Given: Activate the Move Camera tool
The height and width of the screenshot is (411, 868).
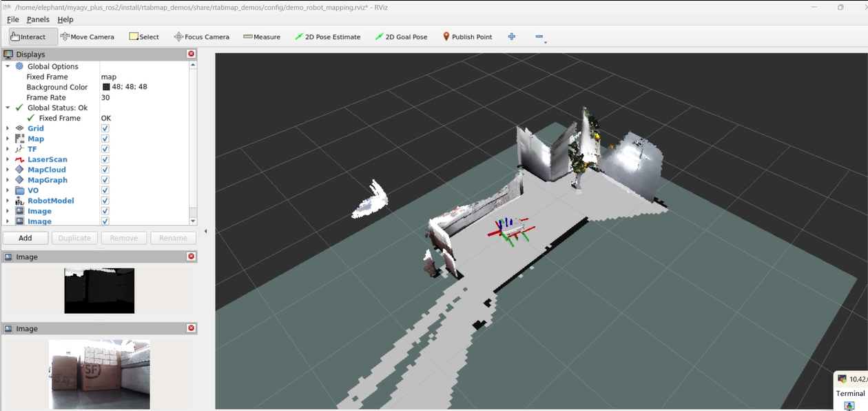Looking at the screenshot, I should (x=87, y=37).
